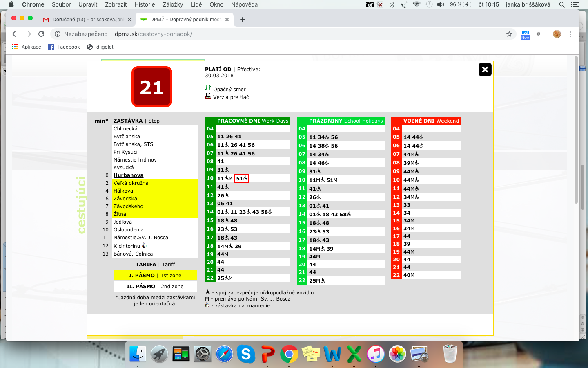588x368 pixels.
Task: Open Chrome's three-dot menu
Action: pos(570,34)
